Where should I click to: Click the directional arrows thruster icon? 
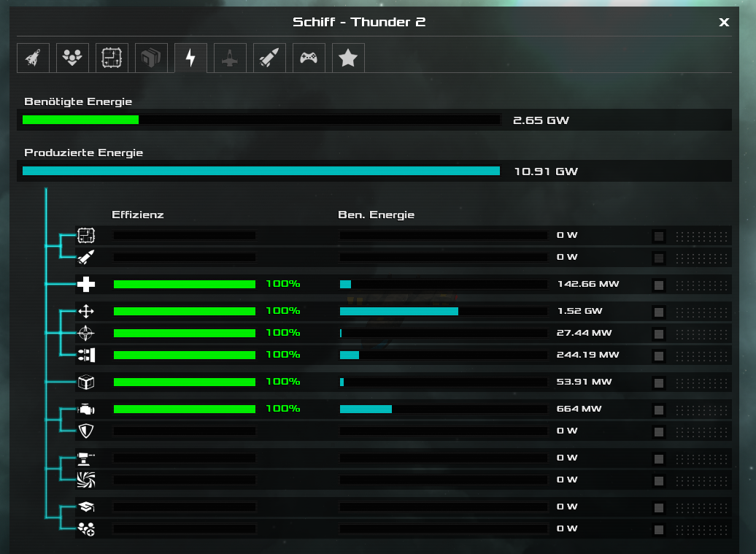click(x=86, y=311)
